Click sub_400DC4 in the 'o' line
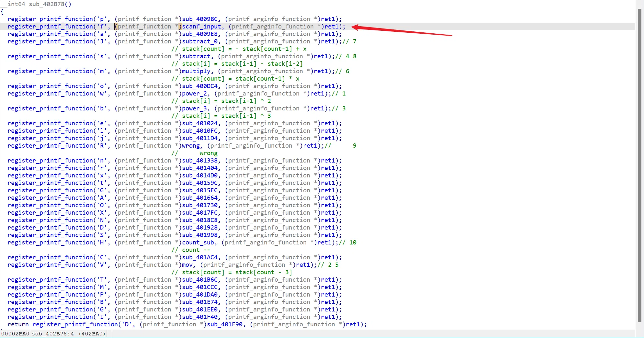The height and width of the screenshot is (338, 644). pos(199,86)
